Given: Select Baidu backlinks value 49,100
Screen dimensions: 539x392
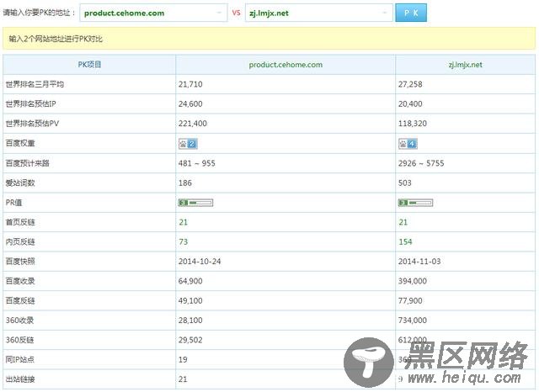Looking at the screenshot, I should tap(190, 300).
